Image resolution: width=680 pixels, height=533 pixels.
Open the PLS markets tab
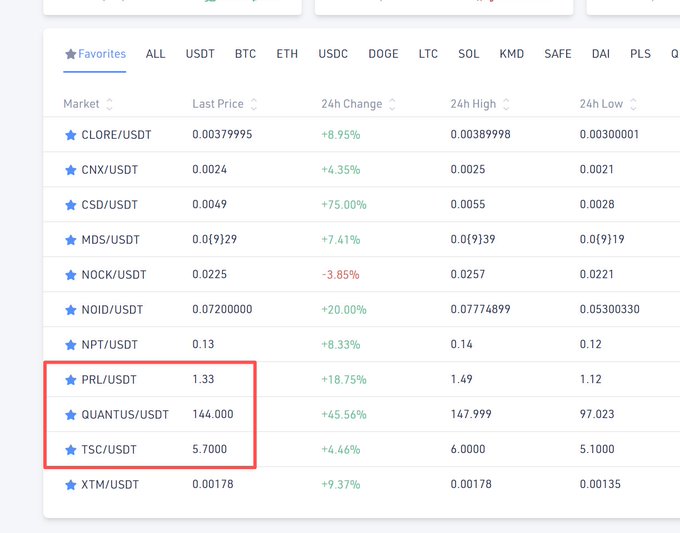click(x=641, y=54)
